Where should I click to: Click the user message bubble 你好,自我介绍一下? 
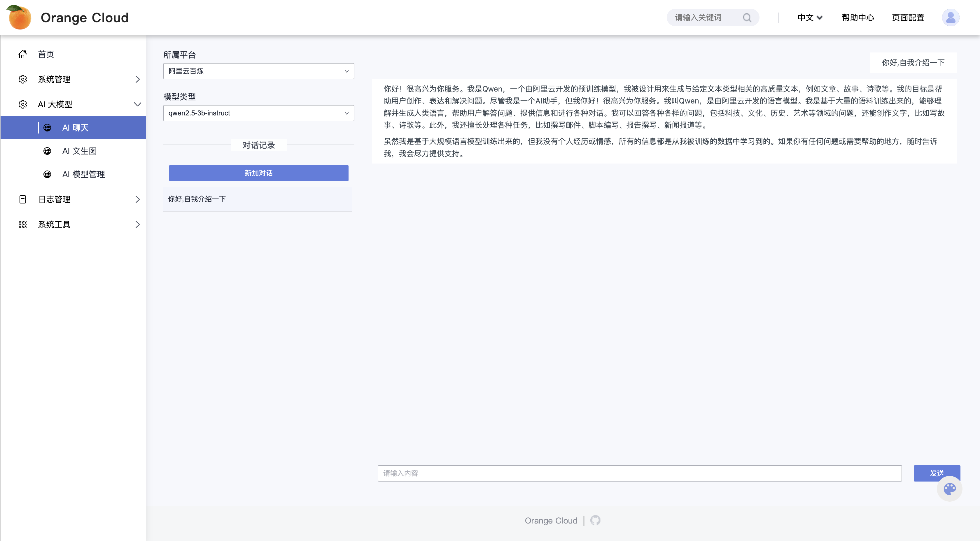tap(913, 63)
